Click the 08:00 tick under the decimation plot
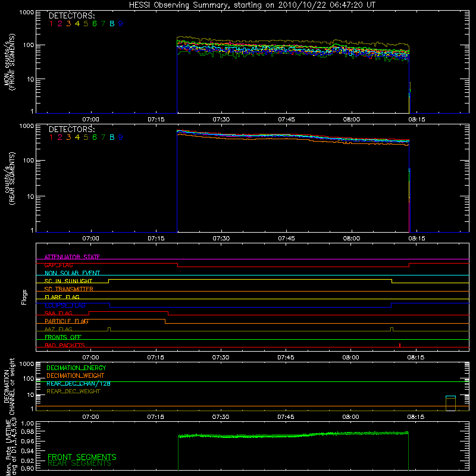 [x=350, y=417]
